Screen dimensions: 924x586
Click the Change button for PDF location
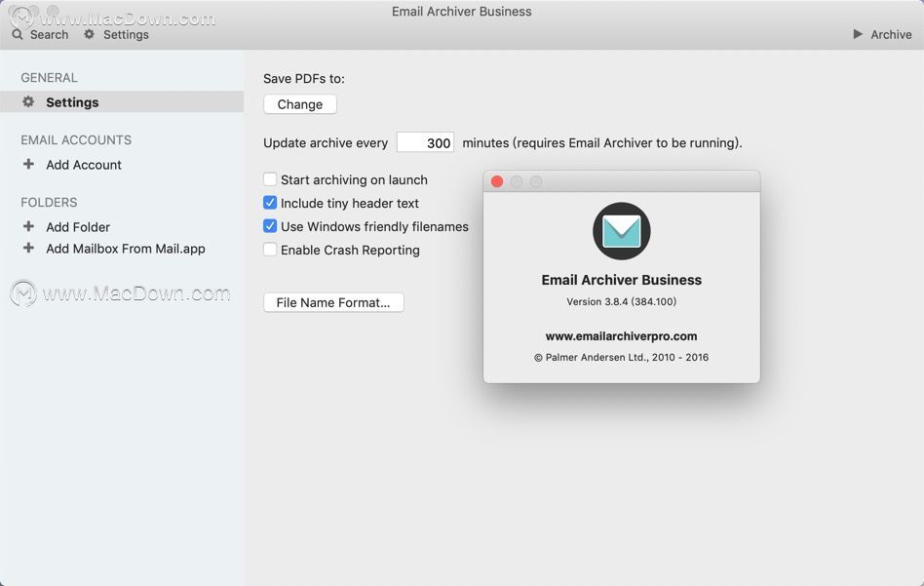(x=300, y=104)
